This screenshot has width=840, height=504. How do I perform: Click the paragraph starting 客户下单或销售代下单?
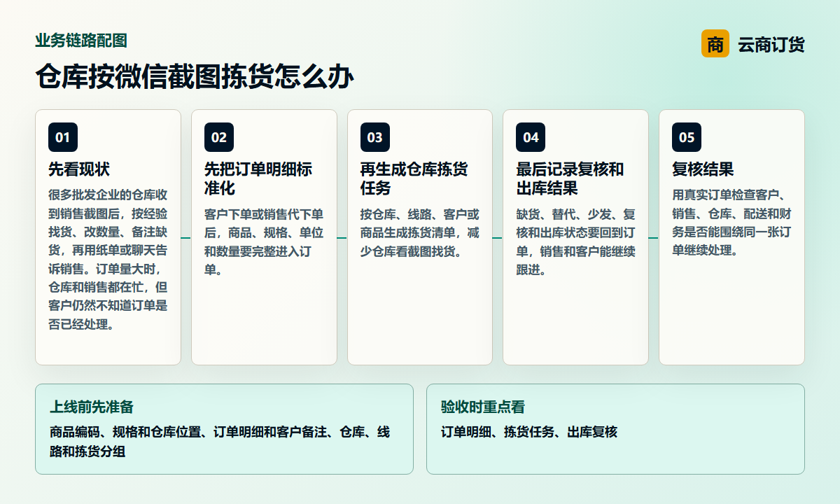[264, 241]
